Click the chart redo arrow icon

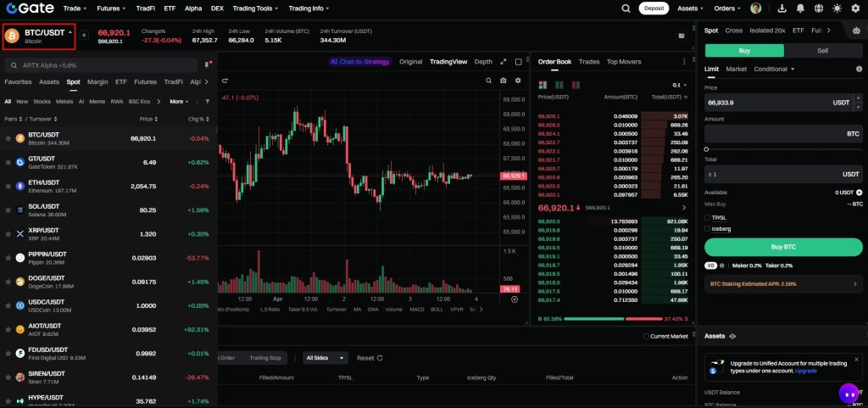pos(225,81)
